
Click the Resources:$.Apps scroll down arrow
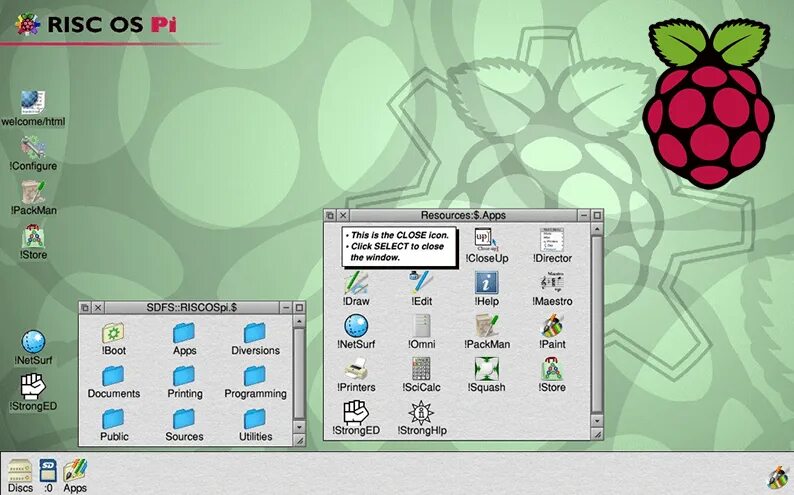point(597,421)
